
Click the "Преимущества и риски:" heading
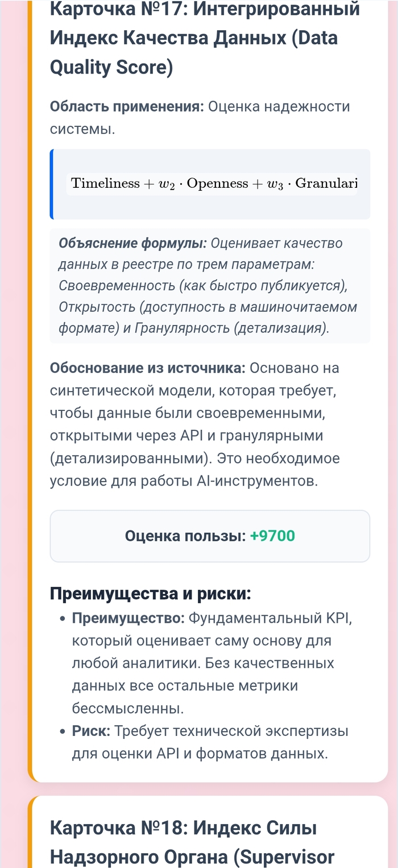151,594
